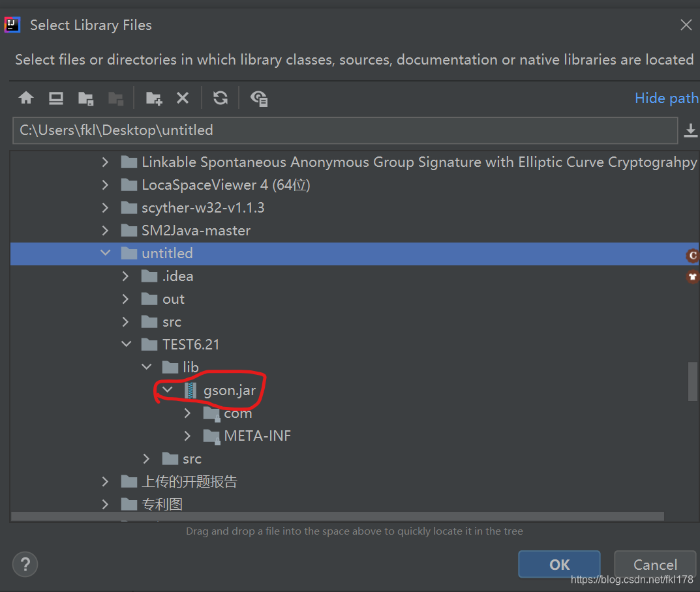
Task: Click the Desktop directory toolbar icon
Action: 56,98
